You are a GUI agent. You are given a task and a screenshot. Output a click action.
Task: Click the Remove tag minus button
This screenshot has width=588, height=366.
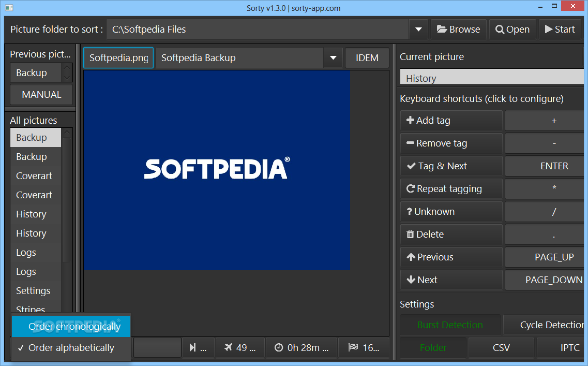coord(451,143)
